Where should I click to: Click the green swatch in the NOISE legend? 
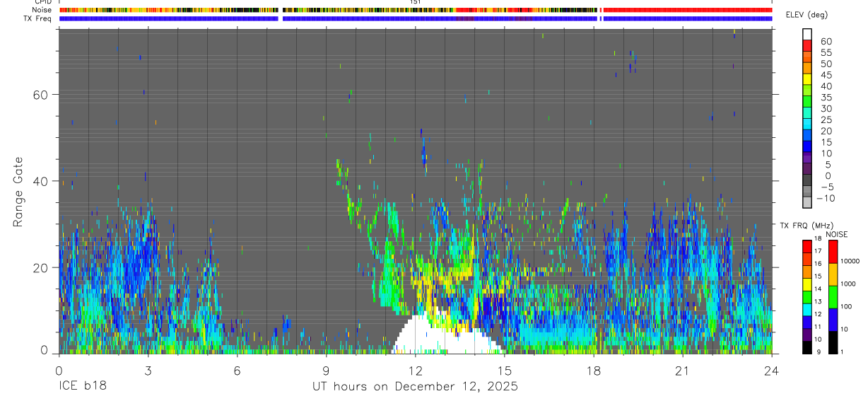833,296
